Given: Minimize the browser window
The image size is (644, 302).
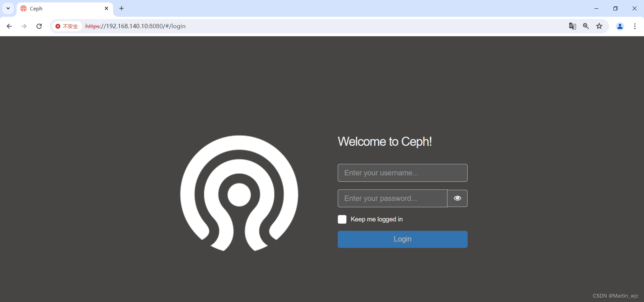Looking at the screenshot, I should (x=596, y=8).
